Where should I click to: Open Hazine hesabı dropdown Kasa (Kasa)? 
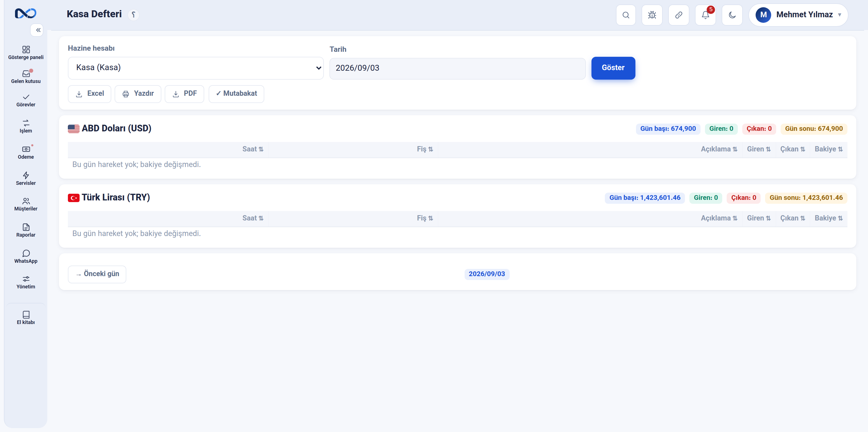[196, 68]
